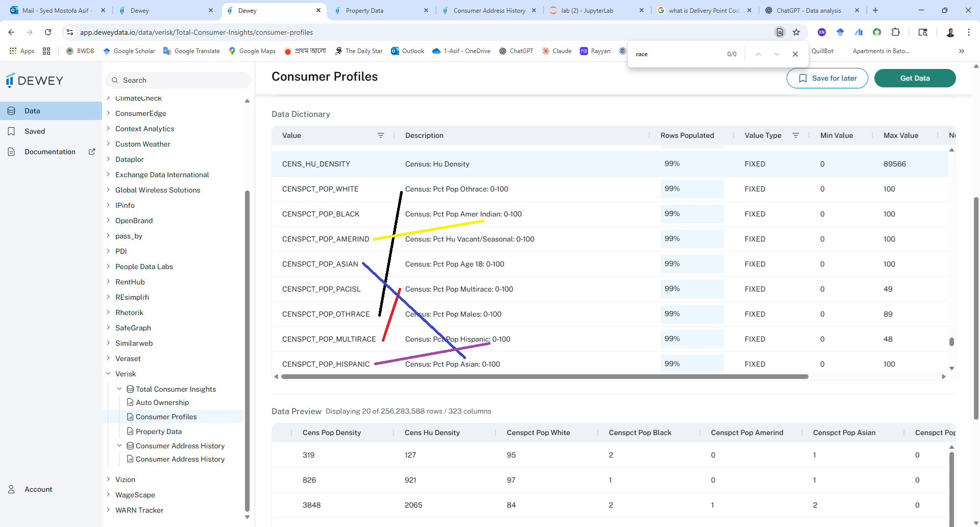This screenshot has width=980, height=527.
Task: Click the Account person icon
Action: click(11, 489)
